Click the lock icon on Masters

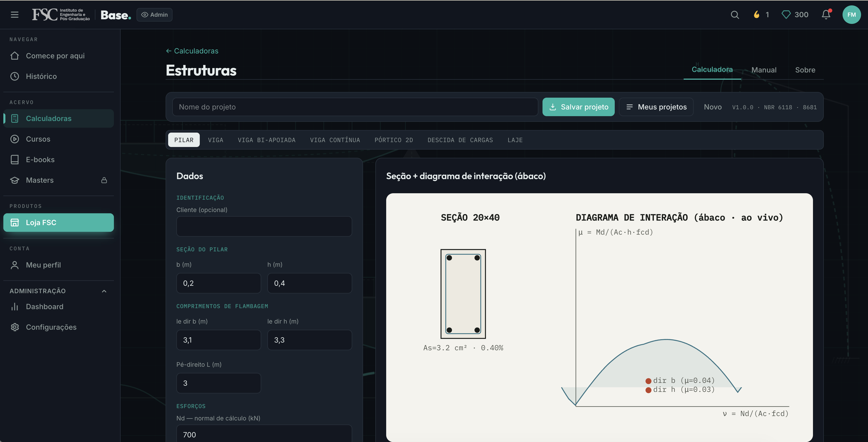pos(104,180)
